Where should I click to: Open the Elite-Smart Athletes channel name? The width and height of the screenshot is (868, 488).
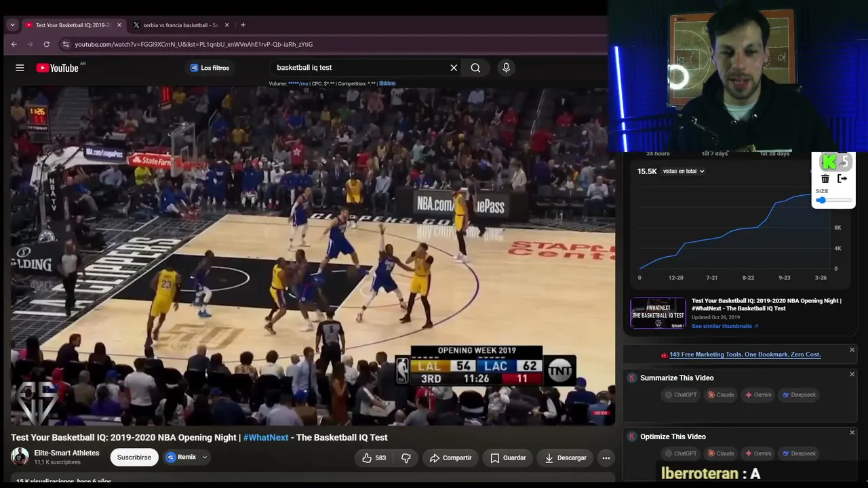(67, 453)
